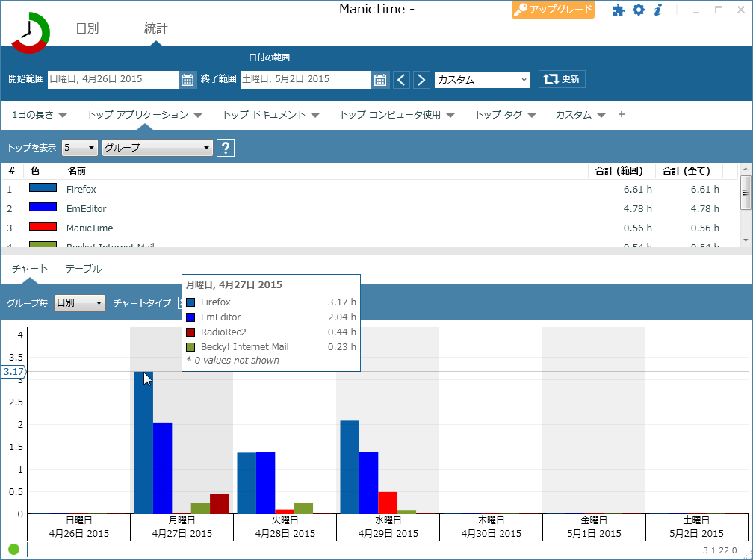Click the application list scrollbar thumb

point(746,193)
